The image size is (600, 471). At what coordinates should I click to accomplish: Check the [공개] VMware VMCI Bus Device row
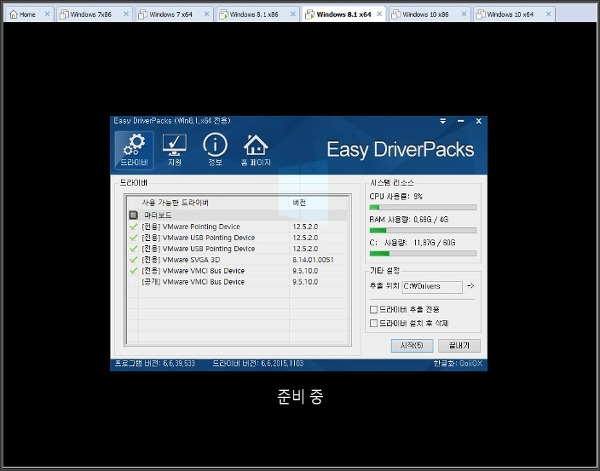click(133, 282)
